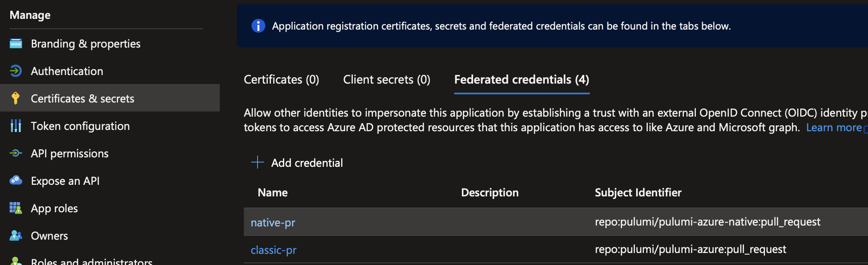868x265 pixels.
Task: Click the Expose an API cloud icon
Action: (x=16, y=181)
